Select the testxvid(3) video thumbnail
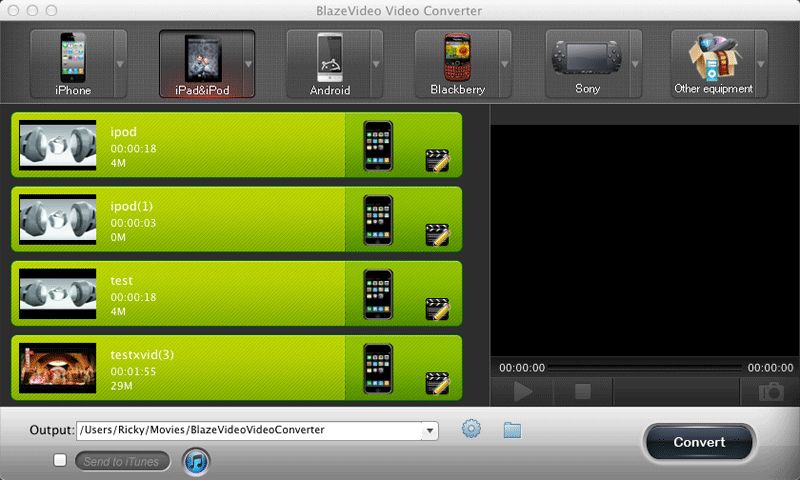800x480 pixels. click(58, 368)
